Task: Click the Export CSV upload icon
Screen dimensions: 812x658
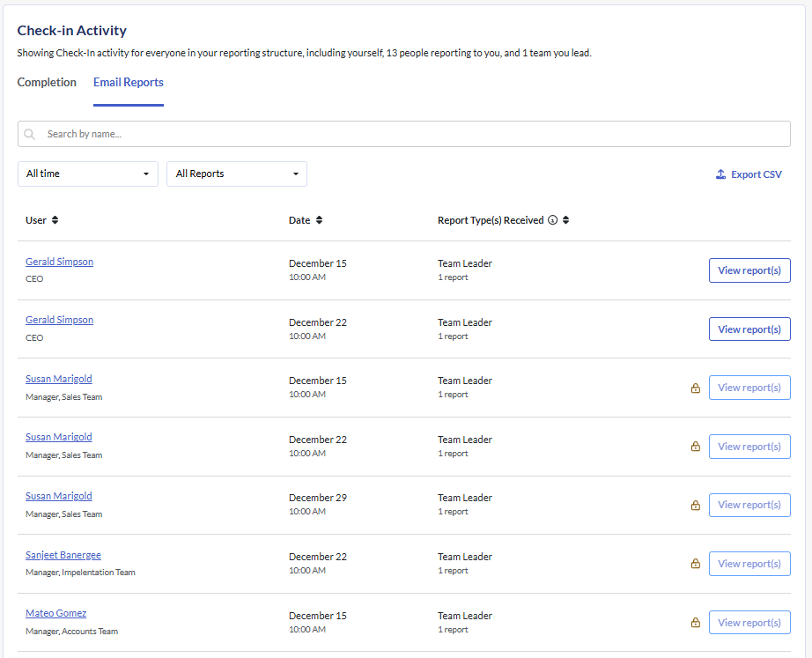Action: tap(720, 174)
